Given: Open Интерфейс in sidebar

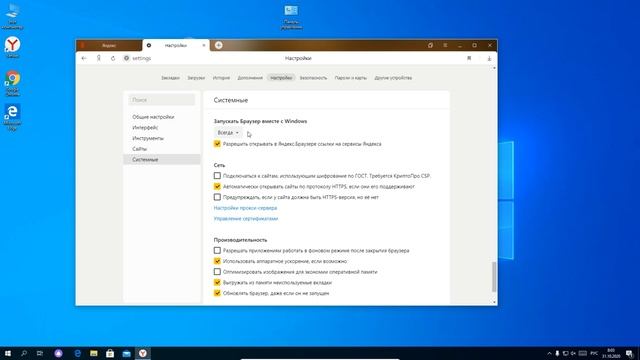Looking at the screenshot, I should (x=145, y=127).
